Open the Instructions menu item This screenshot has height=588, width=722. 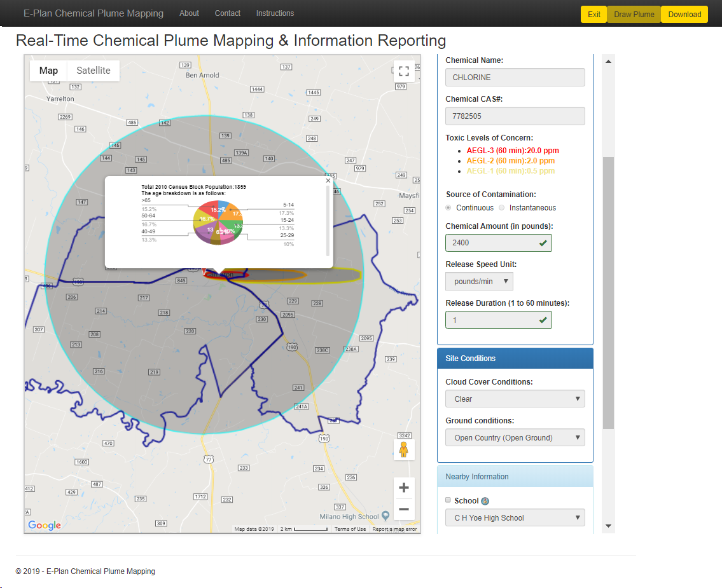click(x=275, y=13)
